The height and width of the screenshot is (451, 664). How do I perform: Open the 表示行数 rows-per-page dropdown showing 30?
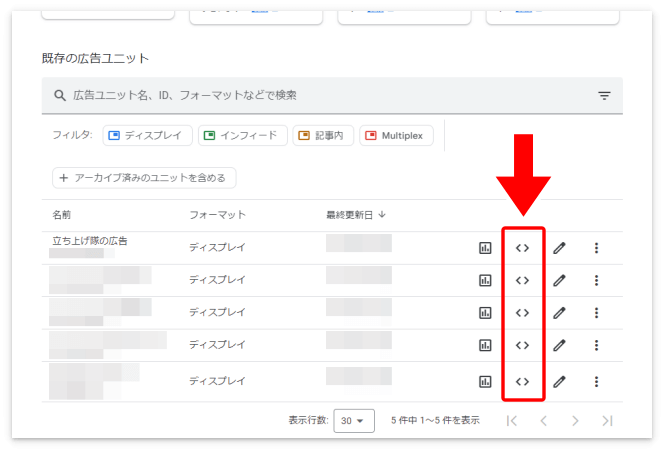pos(354,421)
